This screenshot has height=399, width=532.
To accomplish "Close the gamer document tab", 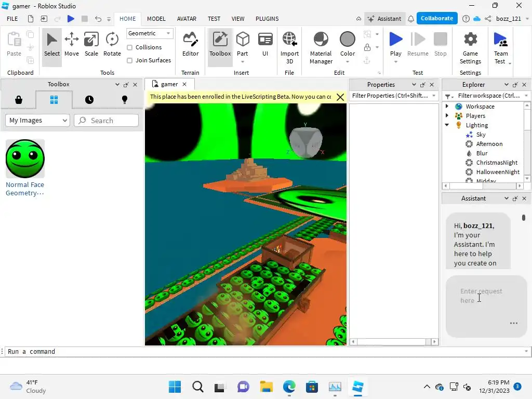I will coord(184,84).
